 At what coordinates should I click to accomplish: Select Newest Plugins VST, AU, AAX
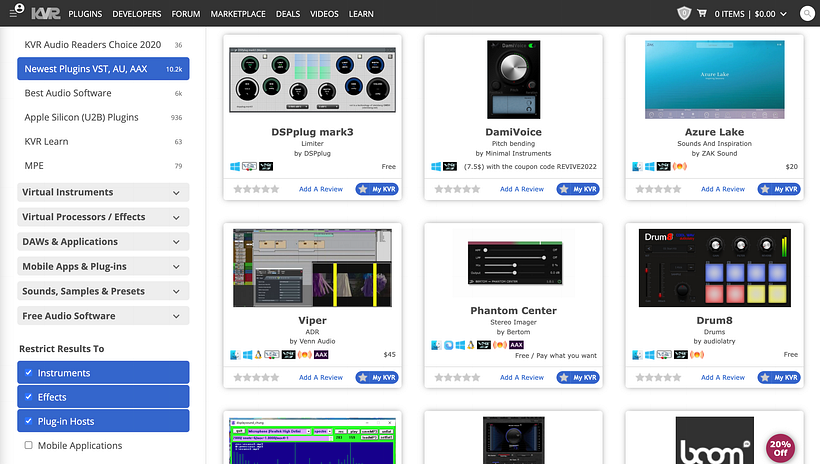pyautogui.click(x=103, y=69)
